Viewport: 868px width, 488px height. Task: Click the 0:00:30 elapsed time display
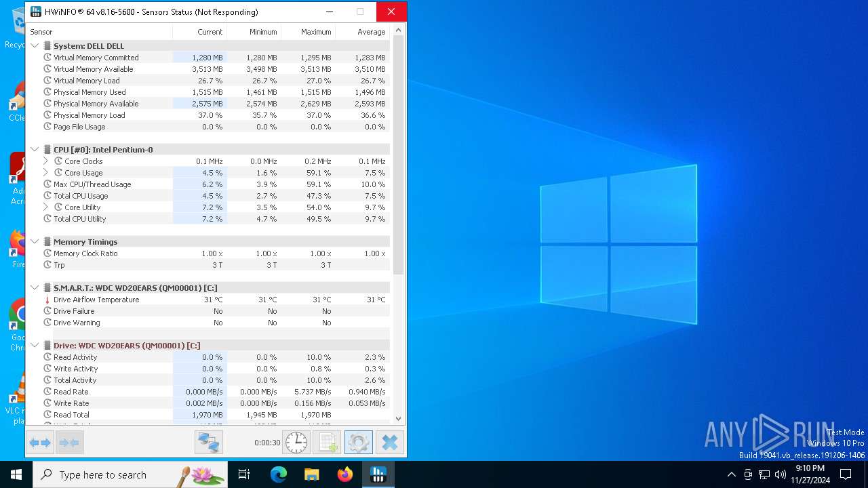click(x=267, y=443)
